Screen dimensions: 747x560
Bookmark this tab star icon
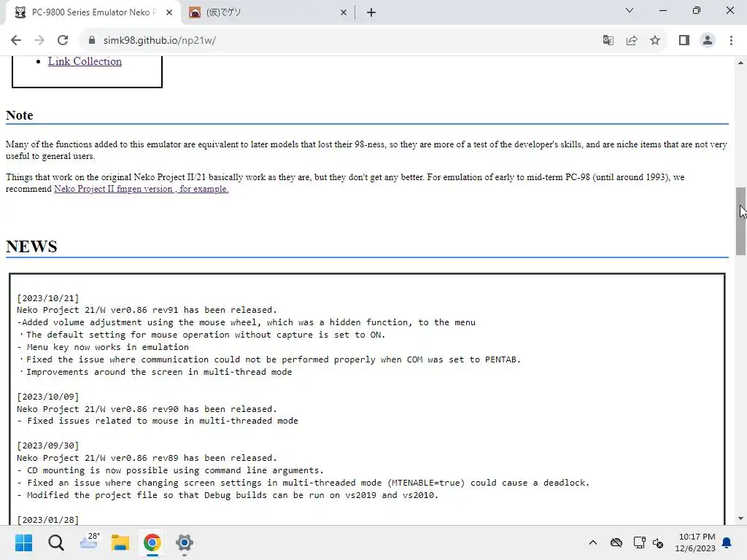point(655,40)
